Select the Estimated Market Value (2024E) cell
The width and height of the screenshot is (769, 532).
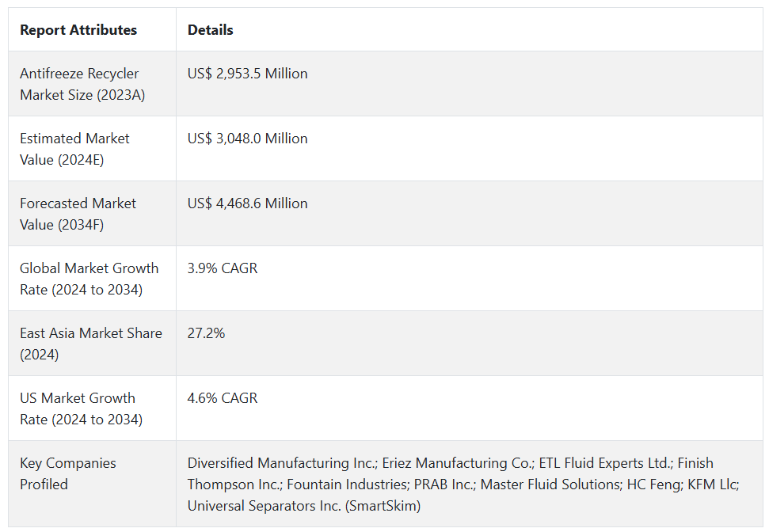pyautogui.click(x=74, y=149)
